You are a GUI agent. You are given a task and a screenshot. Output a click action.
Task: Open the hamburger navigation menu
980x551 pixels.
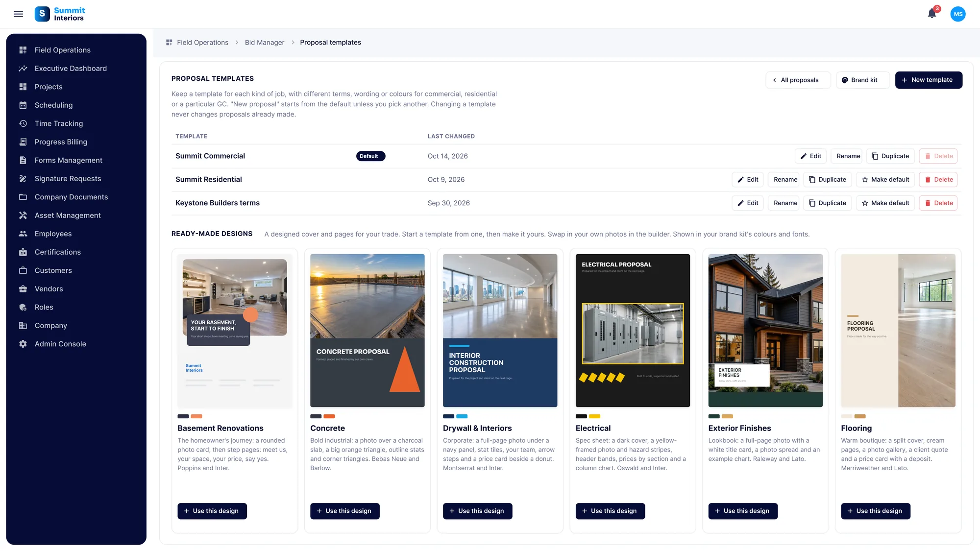click(x=18, y=14)
